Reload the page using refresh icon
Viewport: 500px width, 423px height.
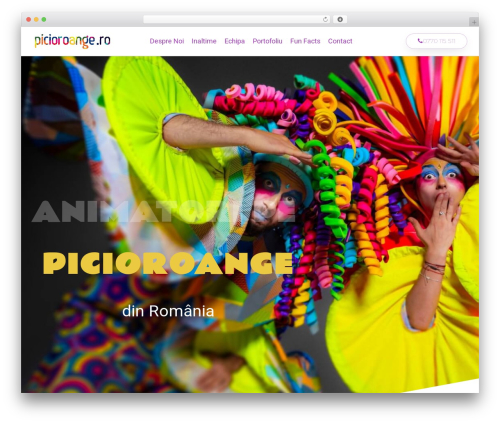coord(325,19)
